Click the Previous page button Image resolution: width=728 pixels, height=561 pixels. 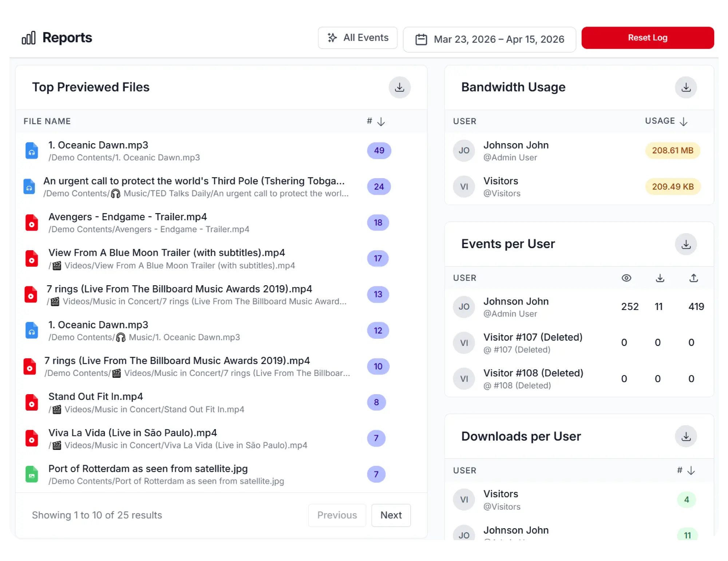[x=337, y=515]
